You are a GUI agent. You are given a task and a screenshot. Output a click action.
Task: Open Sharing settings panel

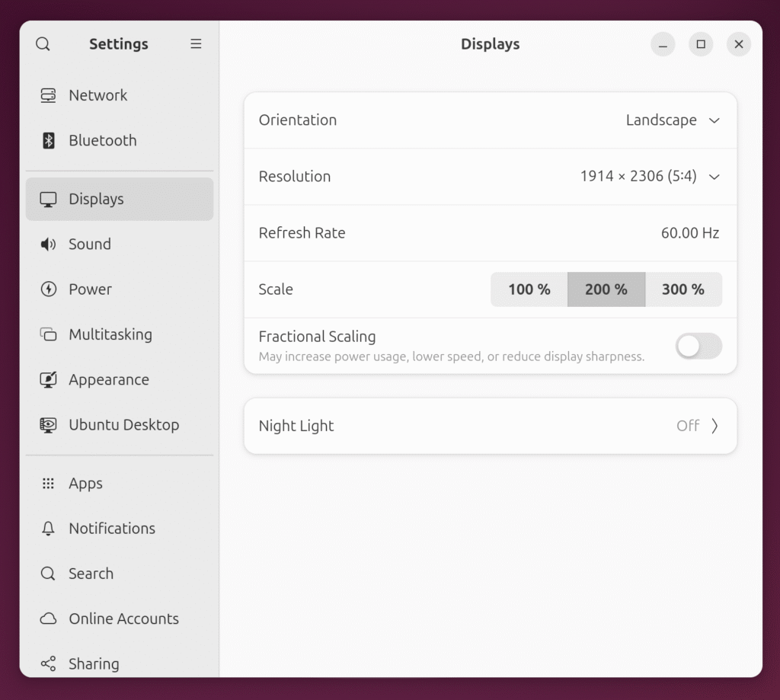point(94,663)
